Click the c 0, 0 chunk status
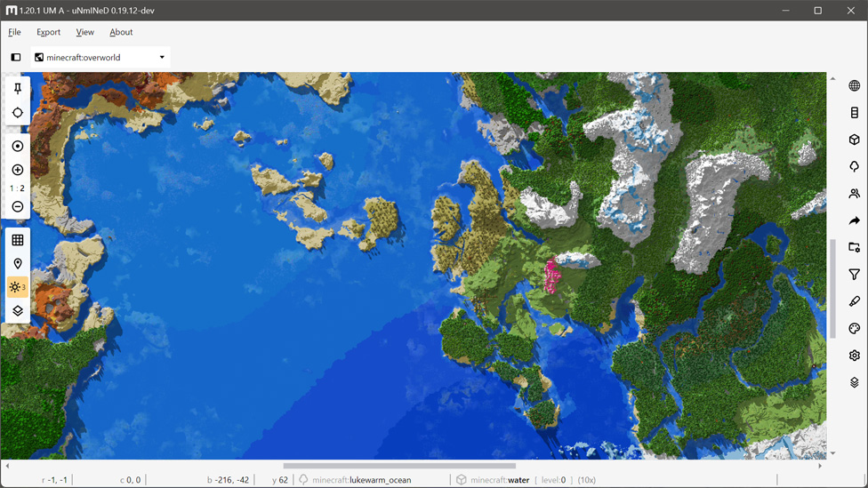 (x=130, y=480)
